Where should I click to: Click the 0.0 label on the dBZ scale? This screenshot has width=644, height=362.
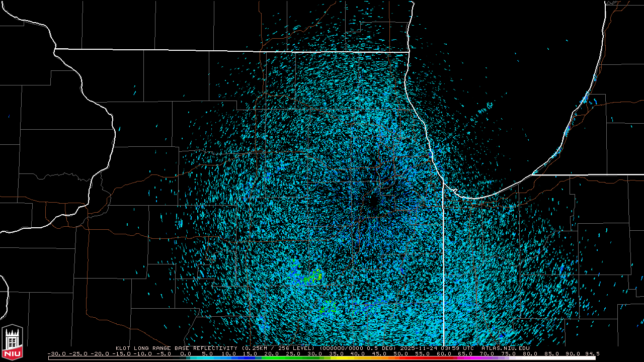[x=186, y=353]
